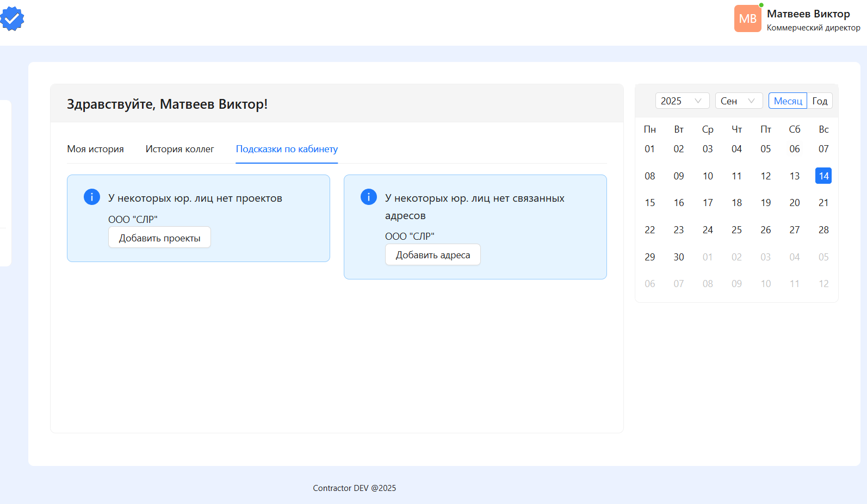The image size is (867, 504).
Task: Open the Моя история tab
Action: (95, 149)
